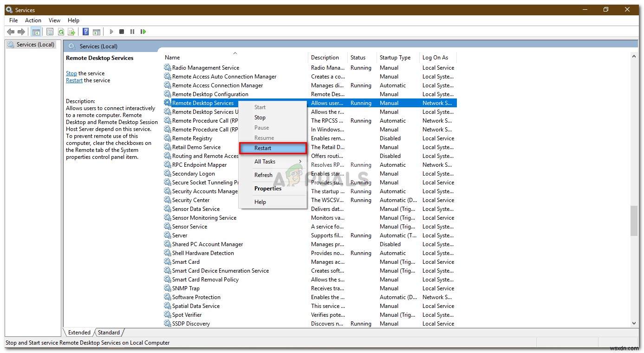Click the gear icon beside Security Center

[x=168, y=200]
